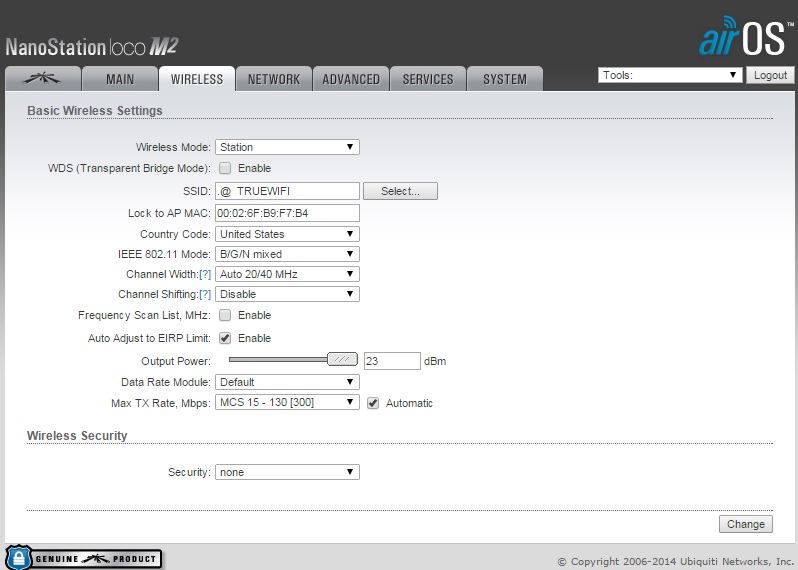Image resolution: width=798 pixels, height=570 pixels.
Task: Open the NETWORK tab
Action: pyautogui.click(x=274, y=79)
